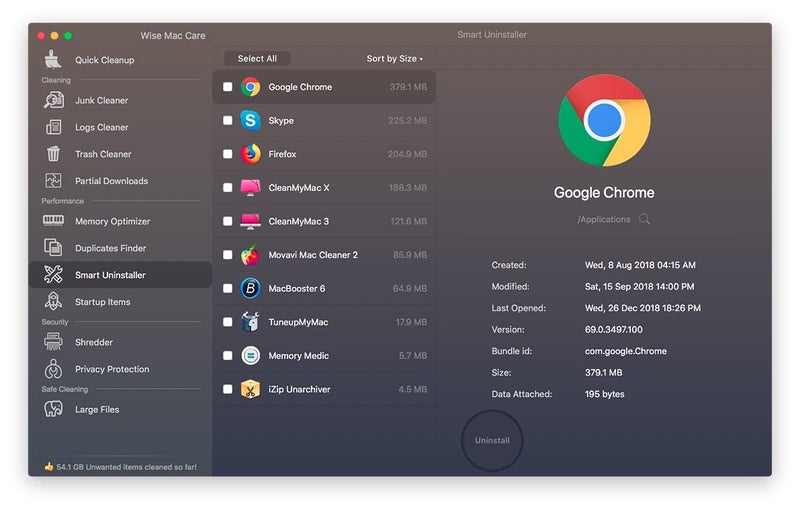The width and height of the screenshot is (800, 510).
Task: Click the Junk Cleaner broom icon
Action: pyautogui.click(x=54, y=100)
